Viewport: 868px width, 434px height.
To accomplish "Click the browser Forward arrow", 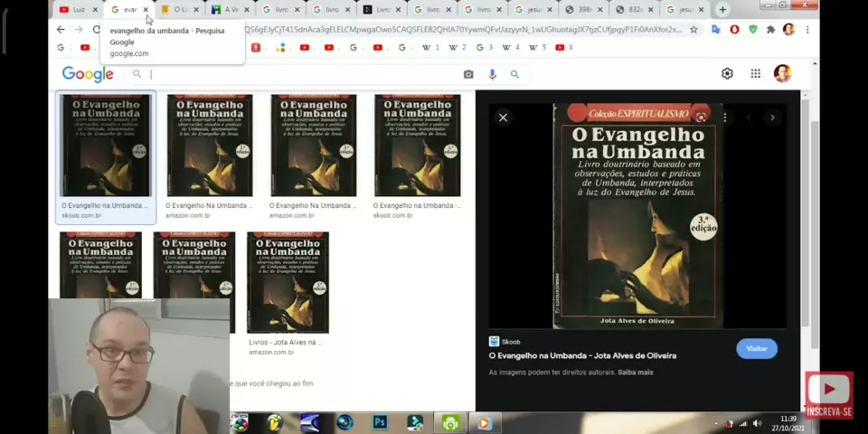I will pos(79,29).
